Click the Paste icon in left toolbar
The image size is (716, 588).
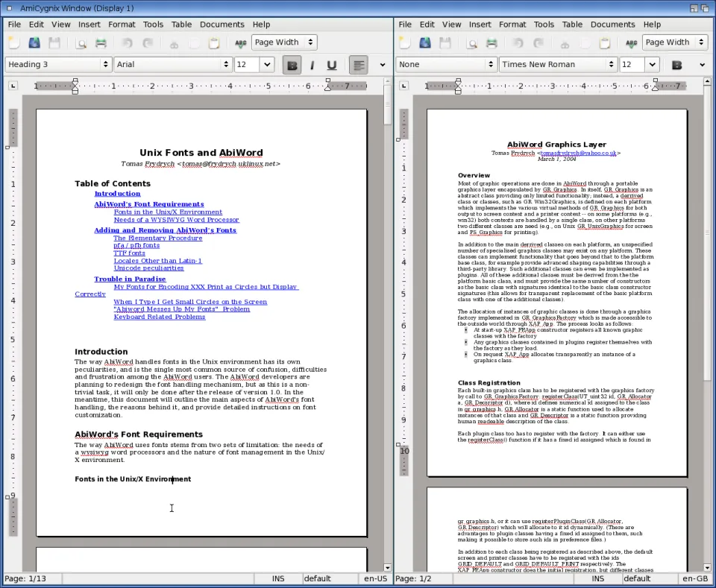[214, 43]
